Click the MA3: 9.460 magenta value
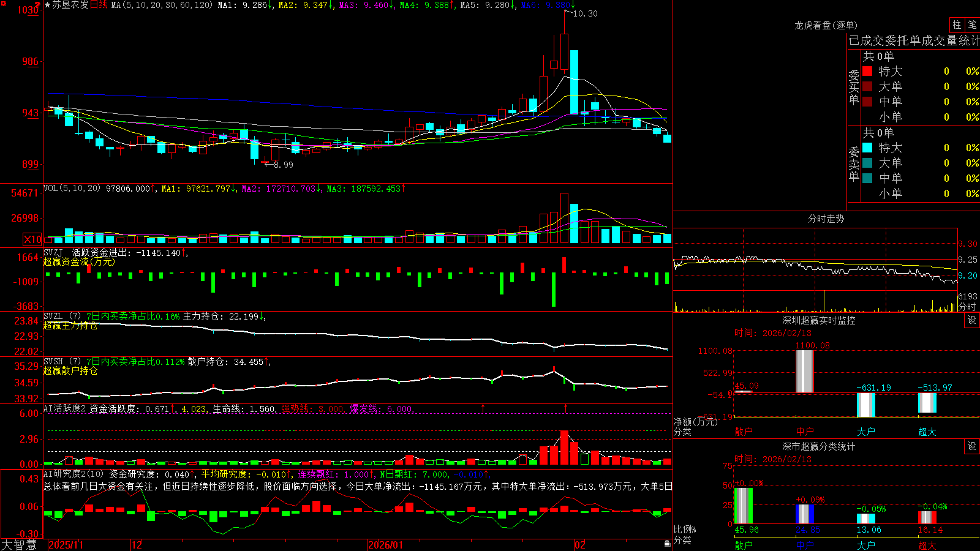This screenshot has height=551, width=980. 366,5
